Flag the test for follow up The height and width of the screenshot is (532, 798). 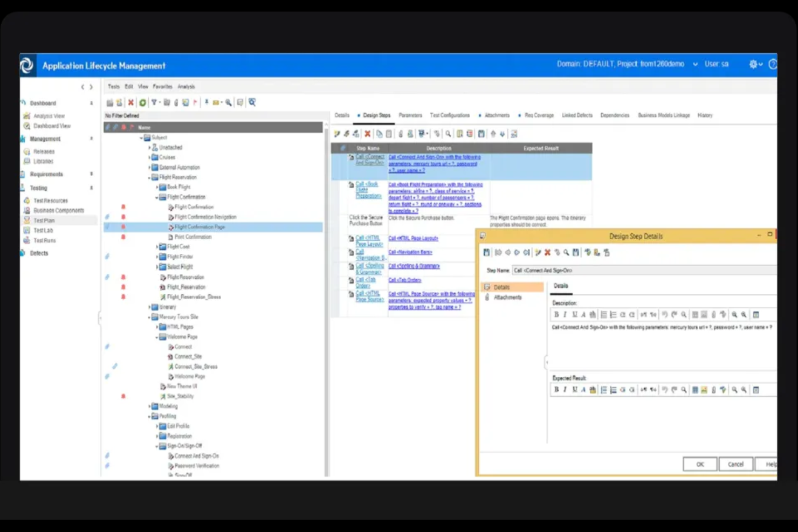pos(196,102)
